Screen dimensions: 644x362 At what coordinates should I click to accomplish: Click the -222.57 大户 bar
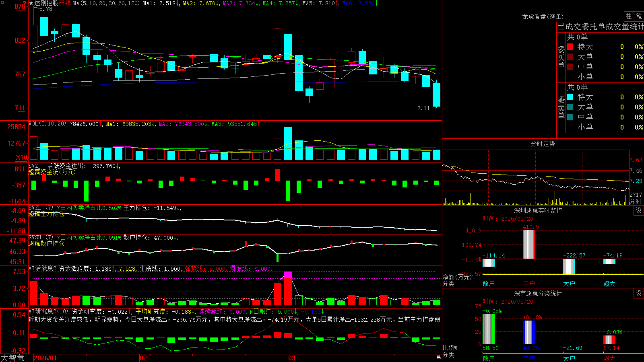(x=569, y=266)
